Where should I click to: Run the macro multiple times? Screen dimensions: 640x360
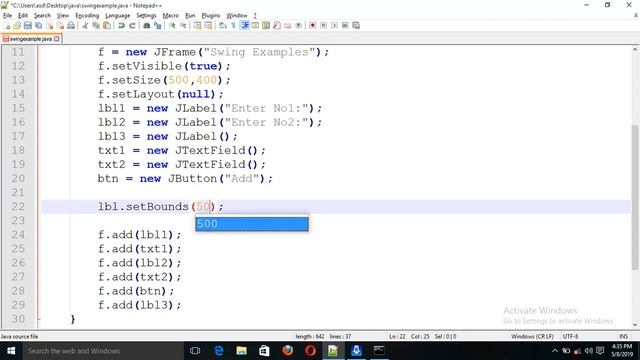point(345,25)
